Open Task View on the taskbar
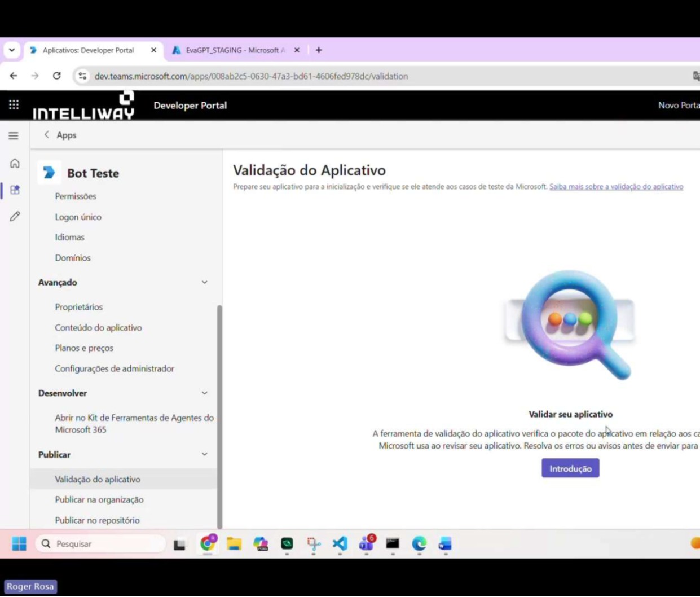 (x=179, y=544)
